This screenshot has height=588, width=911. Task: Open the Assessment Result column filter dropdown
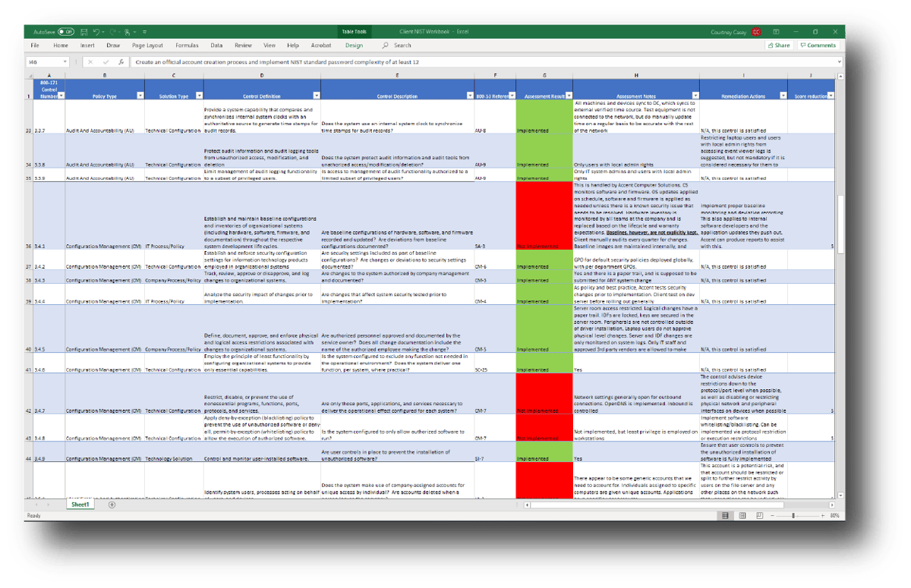pos(567,96)
